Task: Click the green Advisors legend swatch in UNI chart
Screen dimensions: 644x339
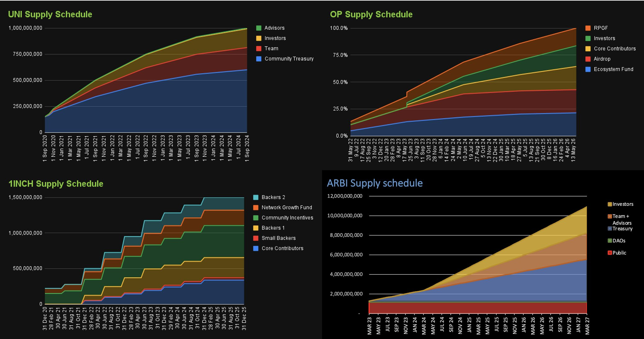Action: (x=259, y=28)
